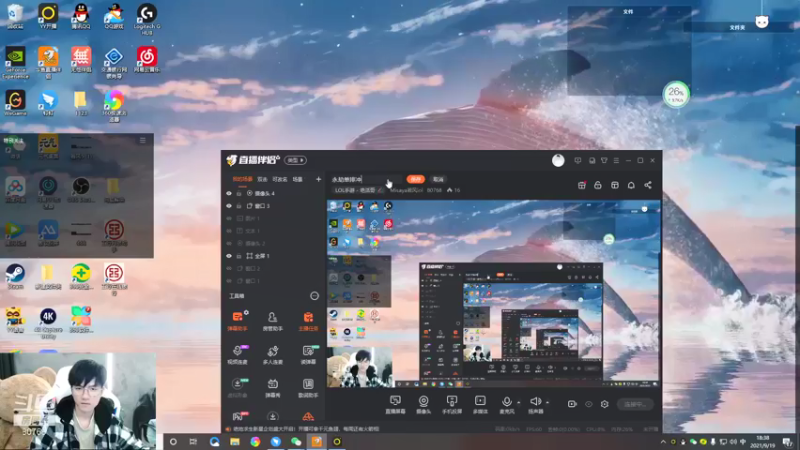Click the 26% floating performance ball

(x=676, y=94)
